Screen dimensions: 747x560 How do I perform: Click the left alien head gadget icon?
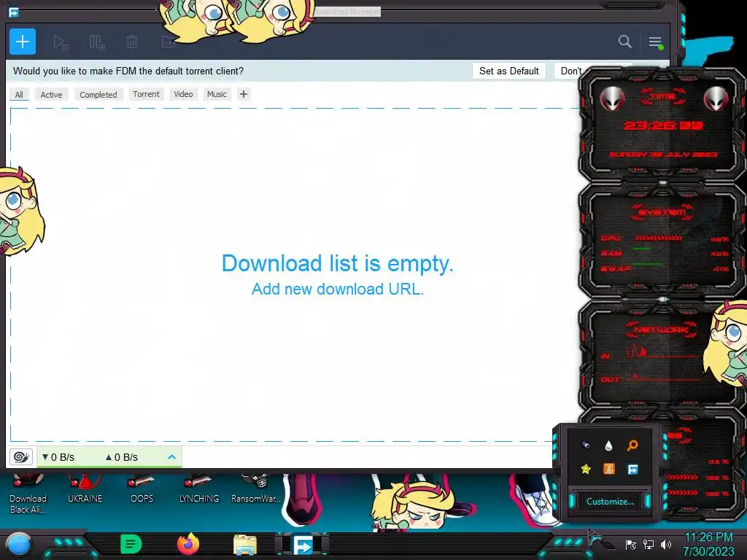pyautogui.click(x=612, y=98)
